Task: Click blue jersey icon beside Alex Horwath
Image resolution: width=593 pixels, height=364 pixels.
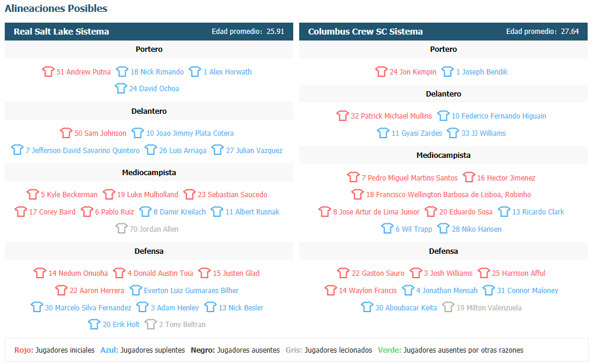Action: [195, 71]
